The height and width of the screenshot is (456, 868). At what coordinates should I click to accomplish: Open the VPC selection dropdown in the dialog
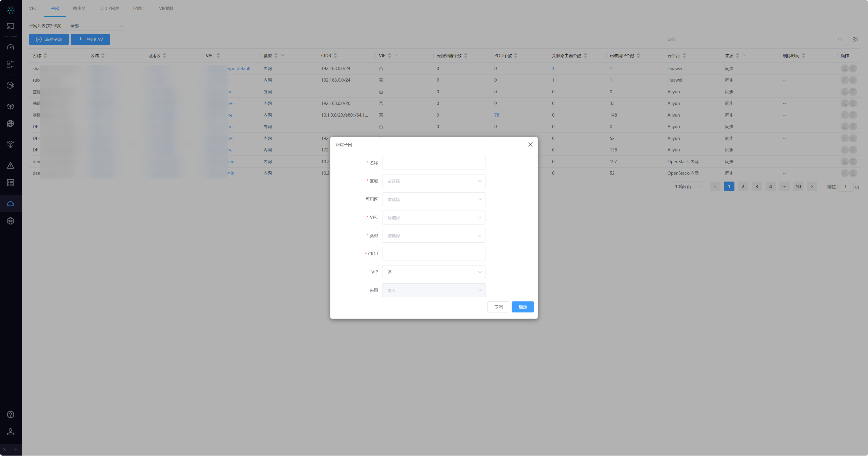[434, 218]
